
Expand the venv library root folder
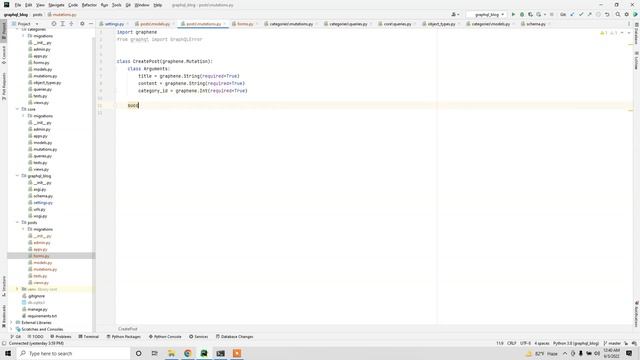tap(18, 289)
